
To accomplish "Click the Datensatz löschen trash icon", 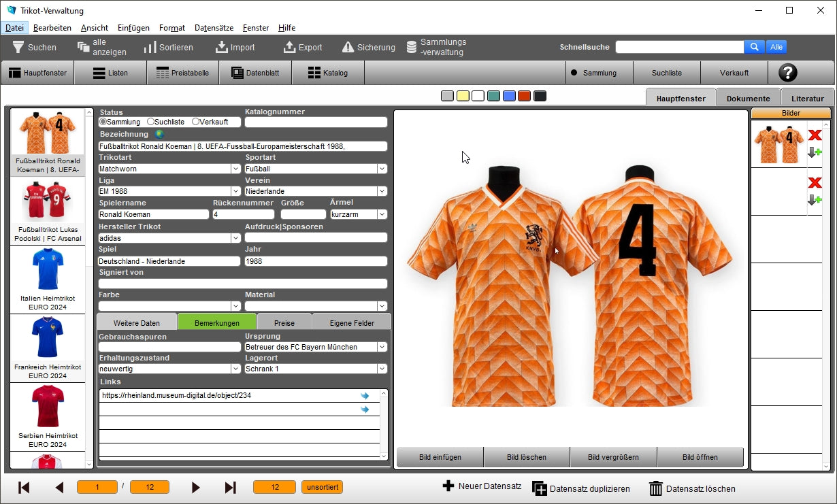I will pyautogui.click(x=655, y=488).
